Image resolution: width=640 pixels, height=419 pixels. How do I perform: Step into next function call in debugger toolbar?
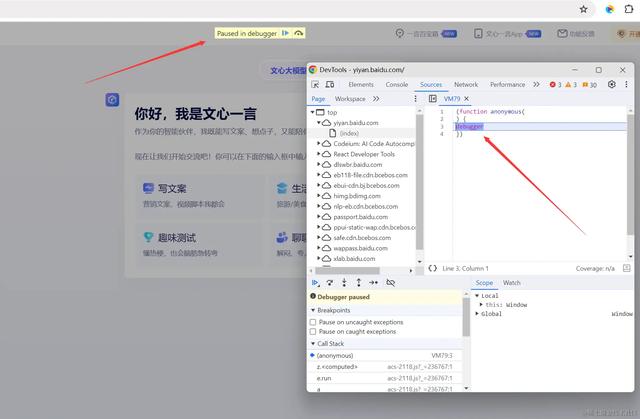coord(344,283)
